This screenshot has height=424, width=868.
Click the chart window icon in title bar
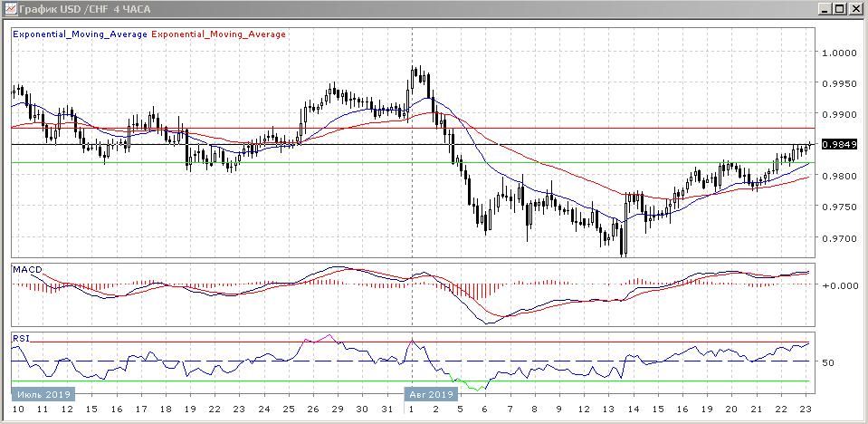click(x=9, y=9)
